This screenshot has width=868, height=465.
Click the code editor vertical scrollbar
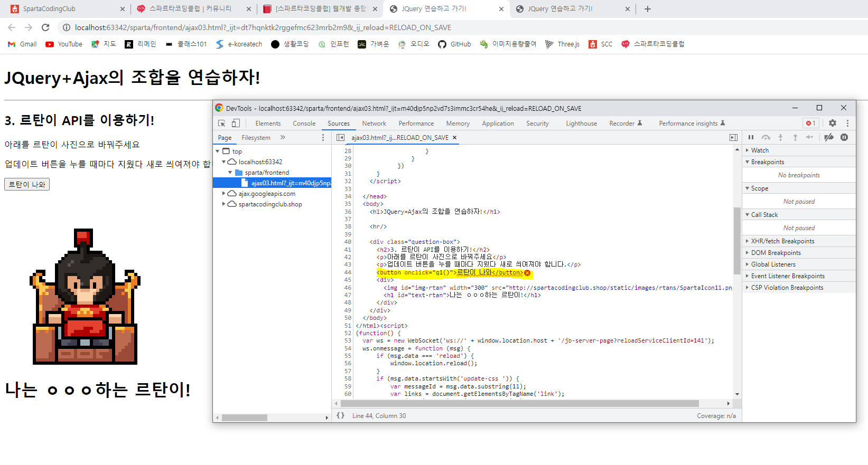[737, 241]
